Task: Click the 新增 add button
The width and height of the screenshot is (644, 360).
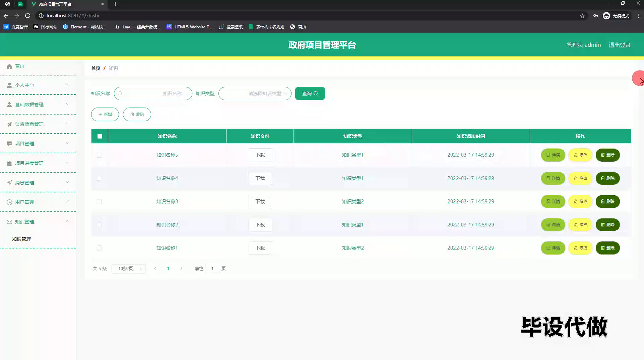Action: (x=105, y=115)
